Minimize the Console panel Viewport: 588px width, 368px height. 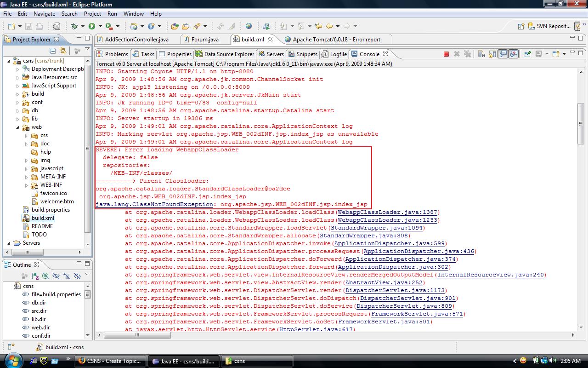tap(572, 52)
